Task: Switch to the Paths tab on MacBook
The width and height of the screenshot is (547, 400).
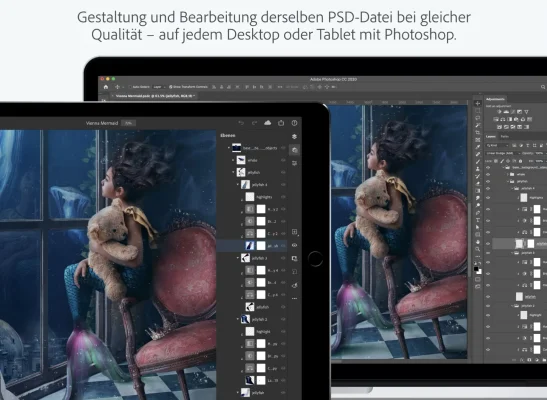Action: tap(505, 136)
